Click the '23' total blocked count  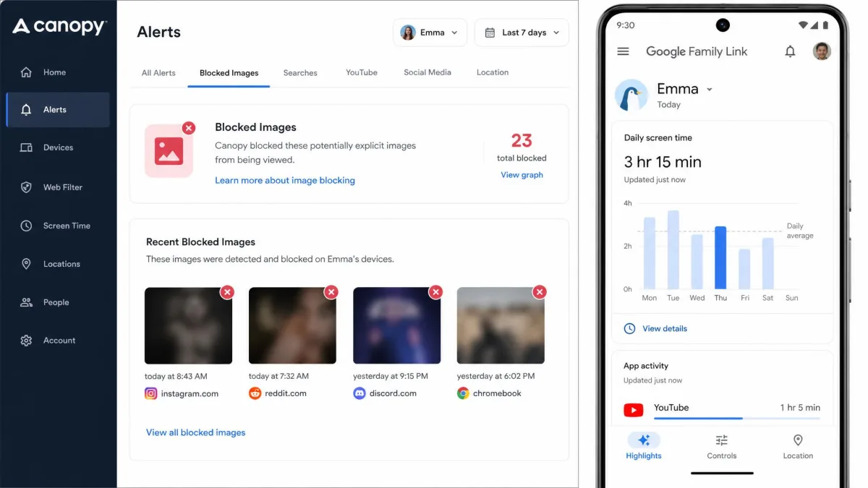point(522,140)
